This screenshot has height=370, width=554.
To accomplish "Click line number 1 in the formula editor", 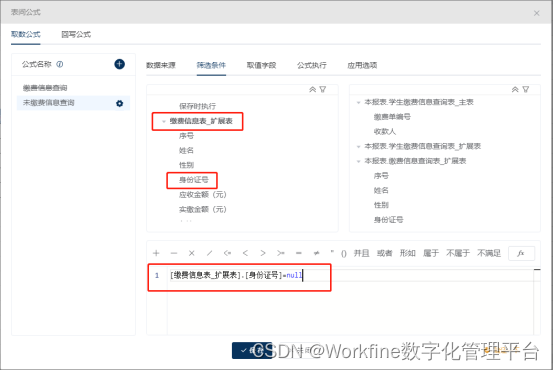I will pyautogui.click(x=157, y=275).
